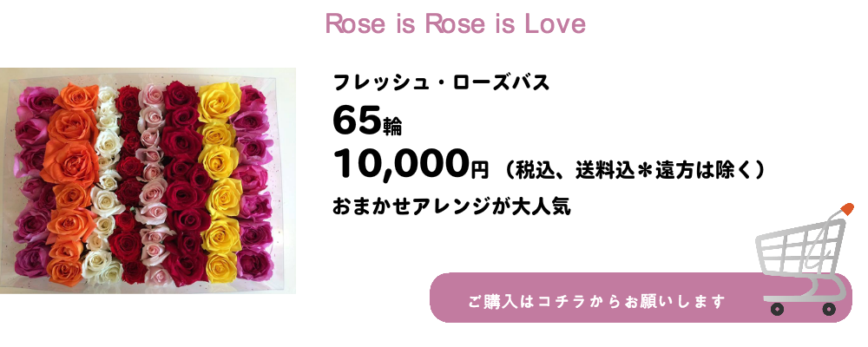The height and width of the screenshot is (347, 868).
Task: Select the フレッシュ・ローズバス product name
Action: 441,84
